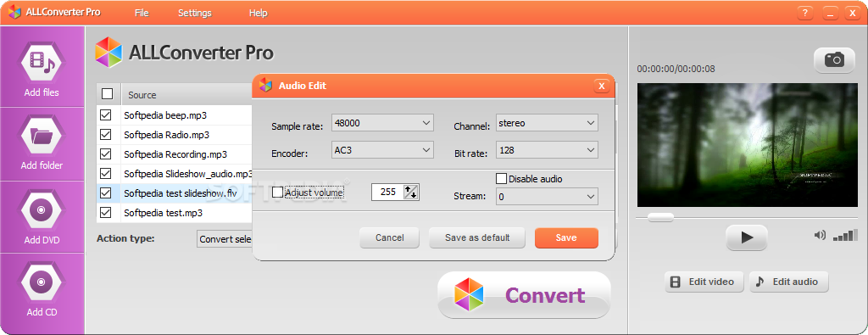
Task: Click the volume value field showing 255
Action: [387, 193]
